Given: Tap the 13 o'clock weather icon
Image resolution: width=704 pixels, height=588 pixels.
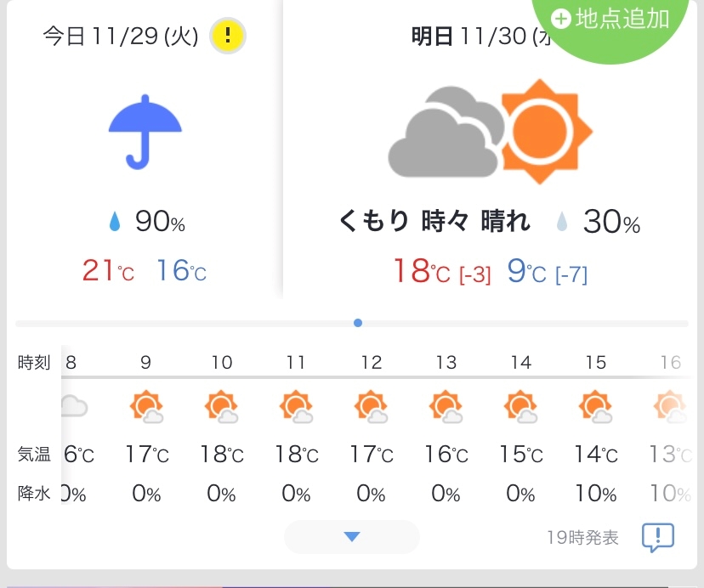Looking at the screenshot, I should (446, 407).
